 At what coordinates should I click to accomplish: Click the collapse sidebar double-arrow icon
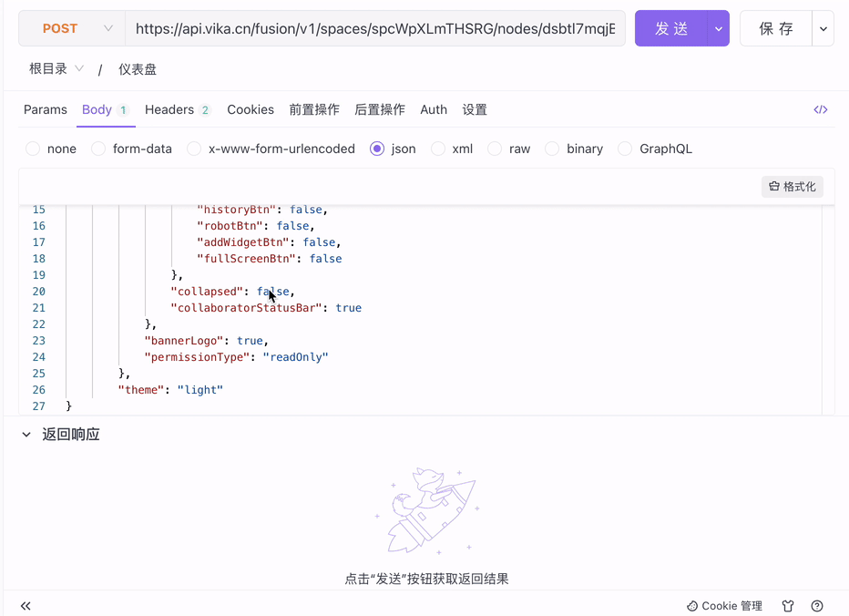(26, 606)
